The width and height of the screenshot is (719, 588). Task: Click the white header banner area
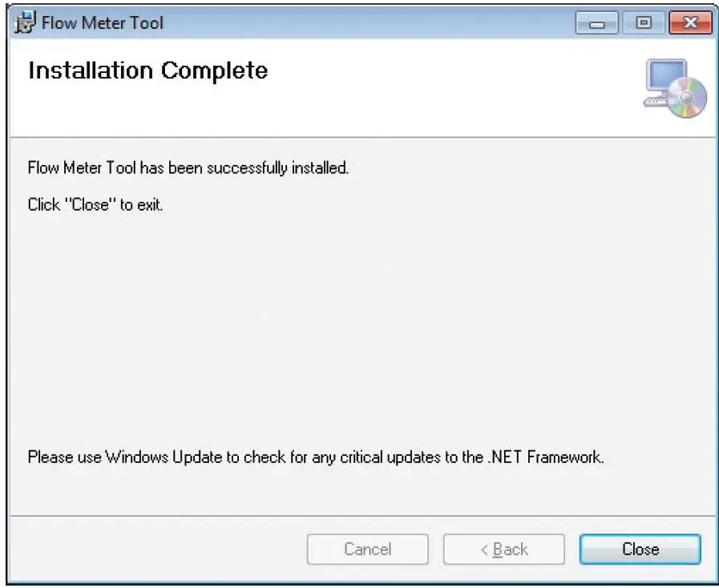coord(362,88)
